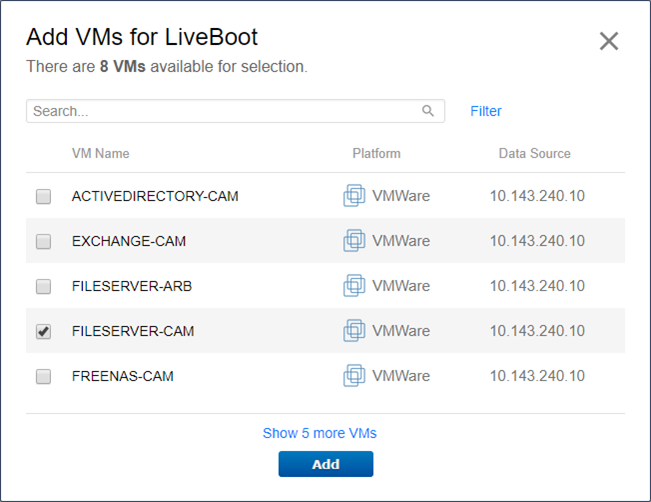This screenshot has width=651, height=502.
Task: Click the search magnifier icon
Action: tap(428, 111)
